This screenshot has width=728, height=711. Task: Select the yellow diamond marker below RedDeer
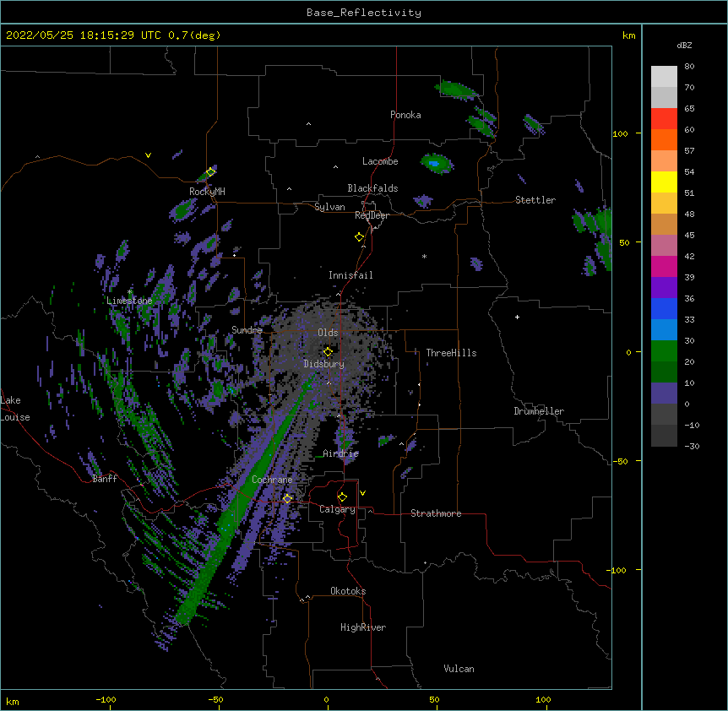coord(359,237)
